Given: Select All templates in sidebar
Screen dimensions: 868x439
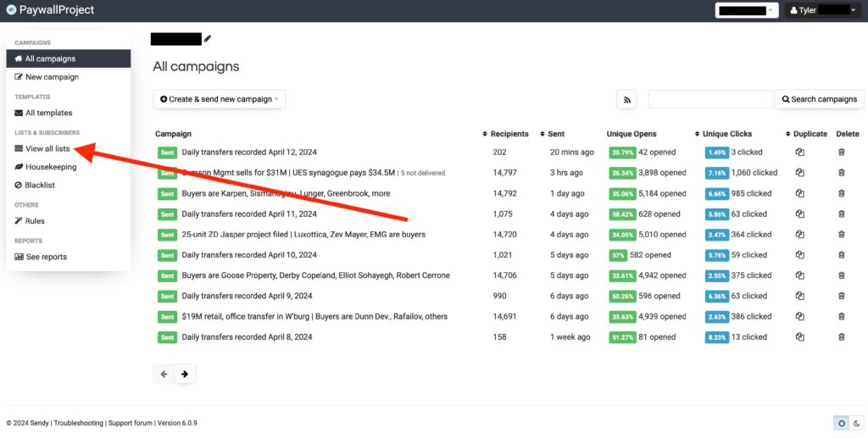Looking at the screenshot, I should pos(48,113).
